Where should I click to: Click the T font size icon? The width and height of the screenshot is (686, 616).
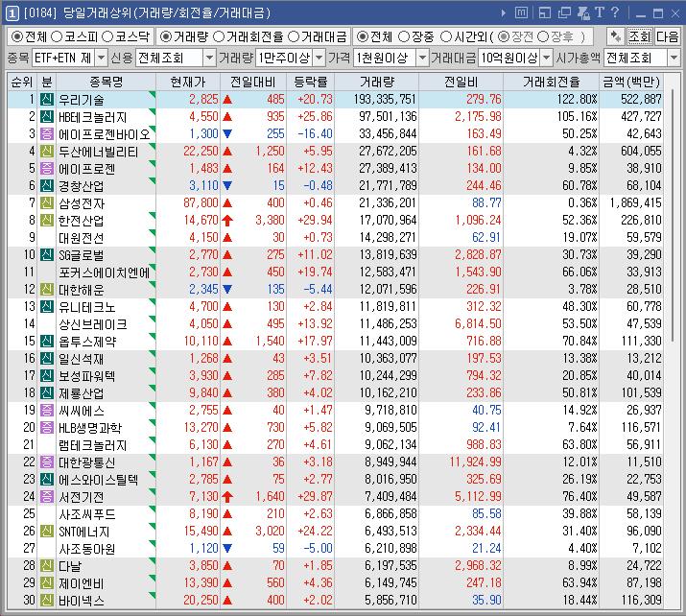click(x=600, y=12)
